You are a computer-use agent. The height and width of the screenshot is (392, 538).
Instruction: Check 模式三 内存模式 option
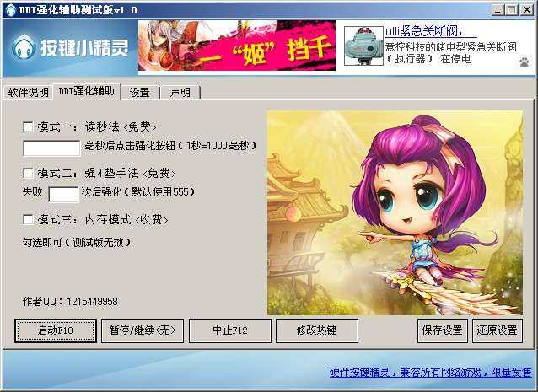point(28,219)
